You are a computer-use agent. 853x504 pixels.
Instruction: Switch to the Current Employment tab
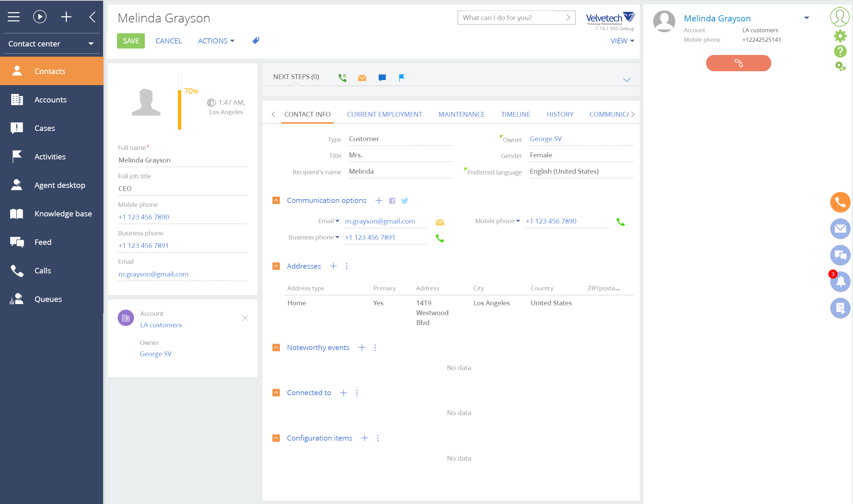[384, 114]
